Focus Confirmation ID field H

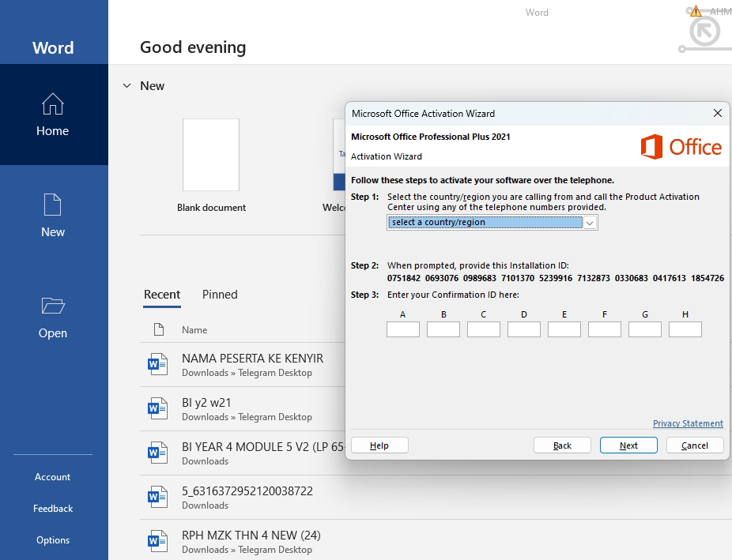click(x=685, y=329)
